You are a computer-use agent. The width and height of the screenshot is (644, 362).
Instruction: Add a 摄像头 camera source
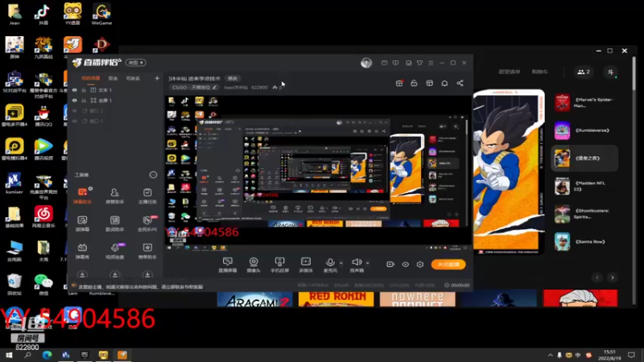click(x=254, y=265)
